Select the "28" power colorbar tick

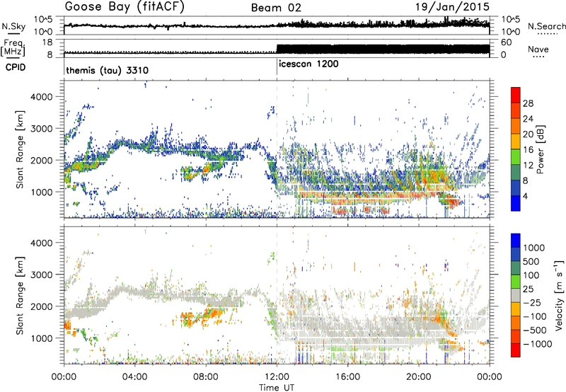[x=528, y=103]
